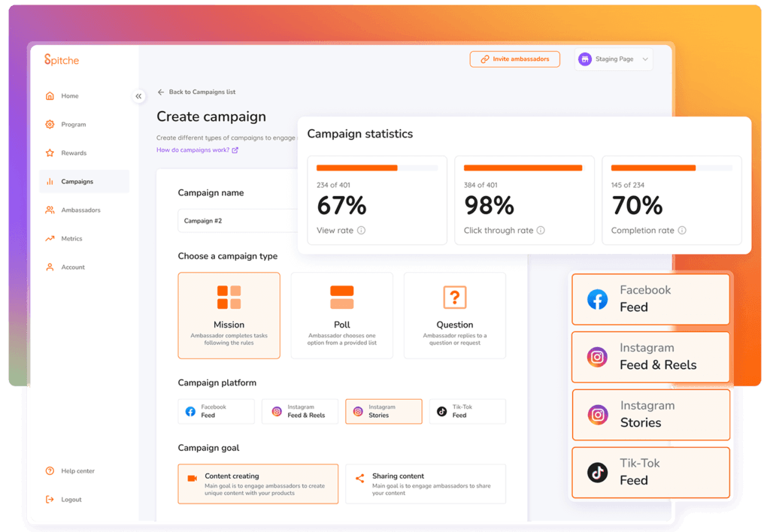The image size is (770, 532).
Task: Click the Metrics trend icon
Action: (x=50, y=238)
